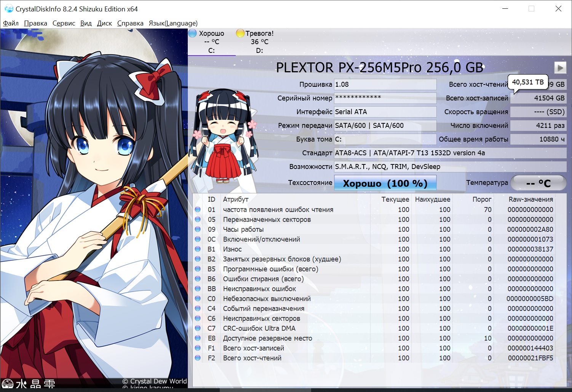Viewport: 572px width, 392px height.
Task: Click the 水晶雫 logo at bottom left
Action: 29,384
